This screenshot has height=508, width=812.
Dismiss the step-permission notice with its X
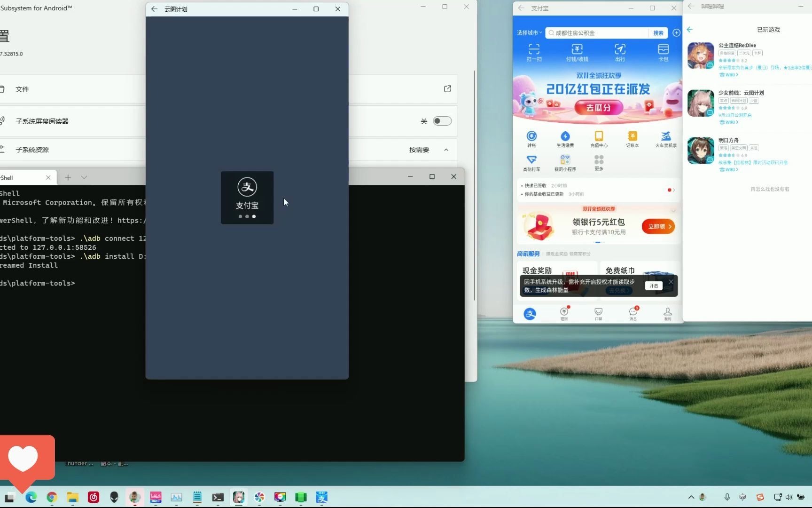pos(671,282)
